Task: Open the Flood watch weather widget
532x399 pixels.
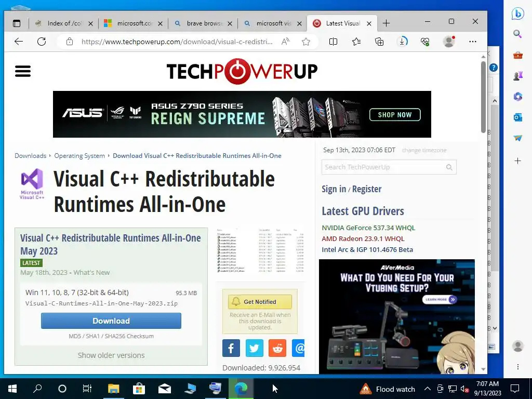Action: click(387, 389)
